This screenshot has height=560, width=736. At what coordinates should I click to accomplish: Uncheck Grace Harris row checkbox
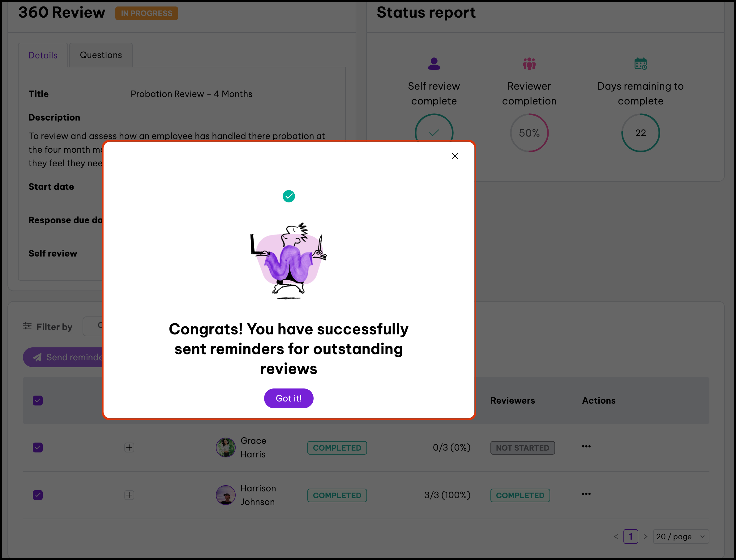click(x=38, y=447)
